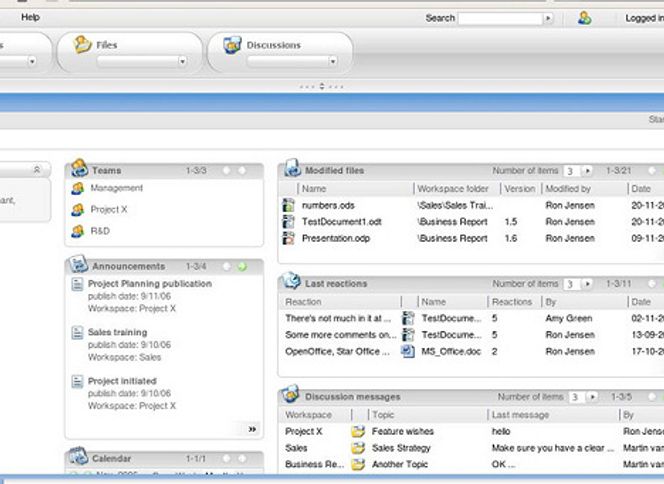Open the Files dropdown list

point(182,62)
